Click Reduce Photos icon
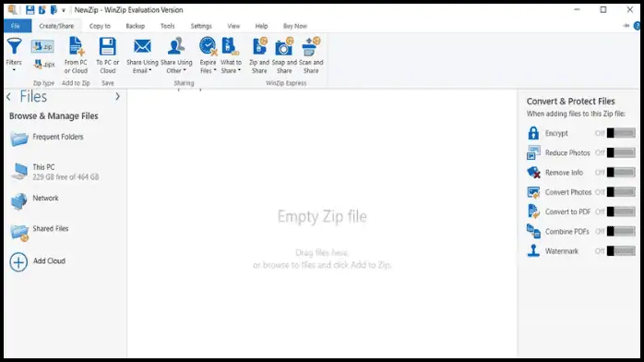 click(533, 153)
